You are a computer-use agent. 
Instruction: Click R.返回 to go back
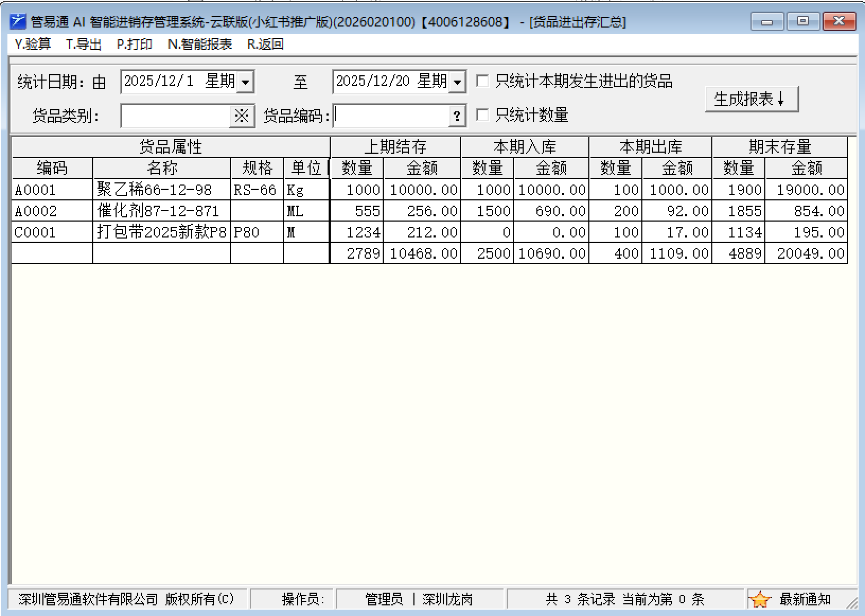266,45
